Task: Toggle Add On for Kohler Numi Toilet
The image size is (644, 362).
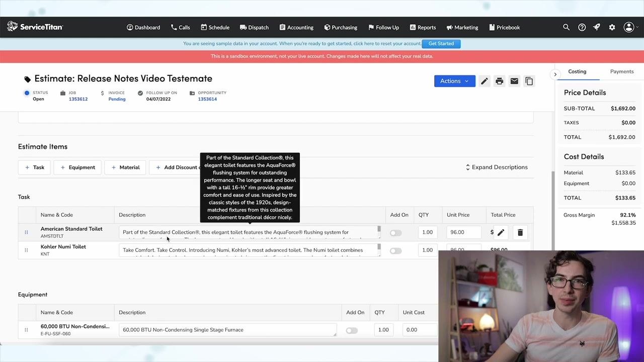Action: [395, 250]
